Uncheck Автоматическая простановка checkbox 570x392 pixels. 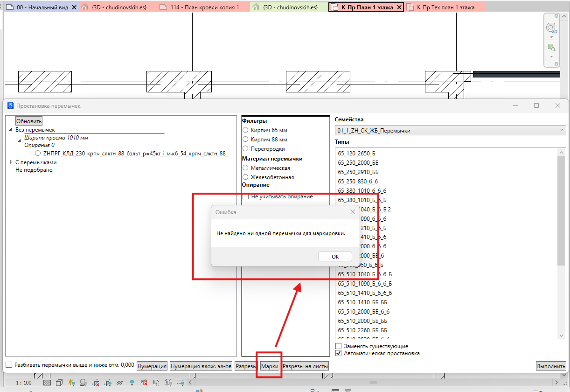point(338,353)
